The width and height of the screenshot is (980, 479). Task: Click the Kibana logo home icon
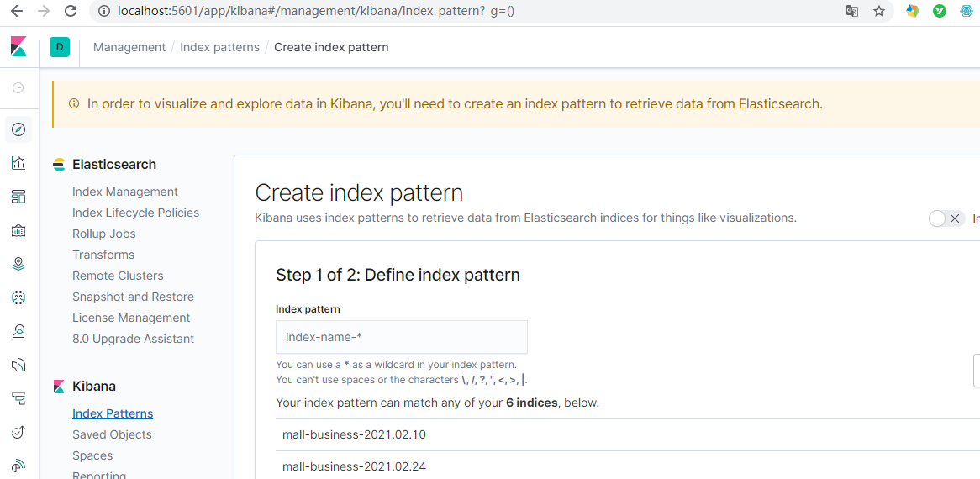pos(18,47)
